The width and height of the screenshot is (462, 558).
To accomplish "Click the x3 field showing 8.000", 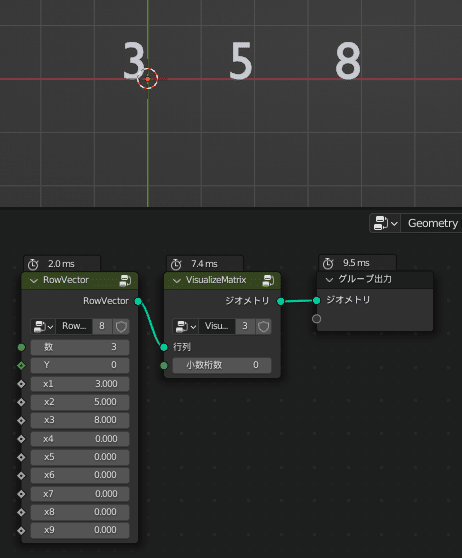I will tap(80, 420).
